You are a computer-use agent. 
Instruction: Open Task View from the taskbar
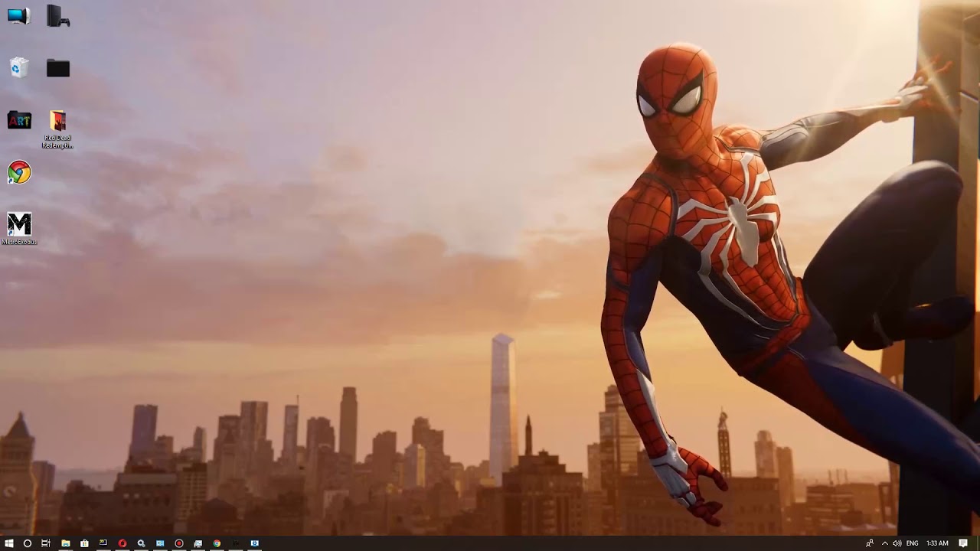tap(46, 543)
